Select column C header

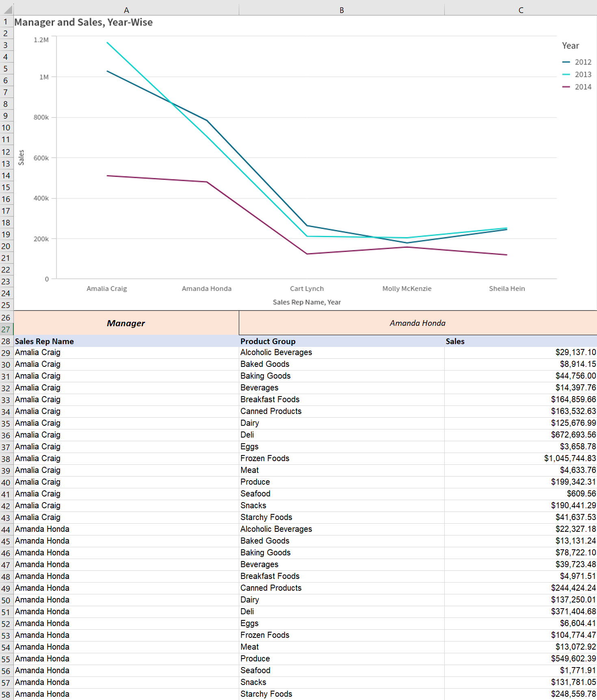[521, 10]
